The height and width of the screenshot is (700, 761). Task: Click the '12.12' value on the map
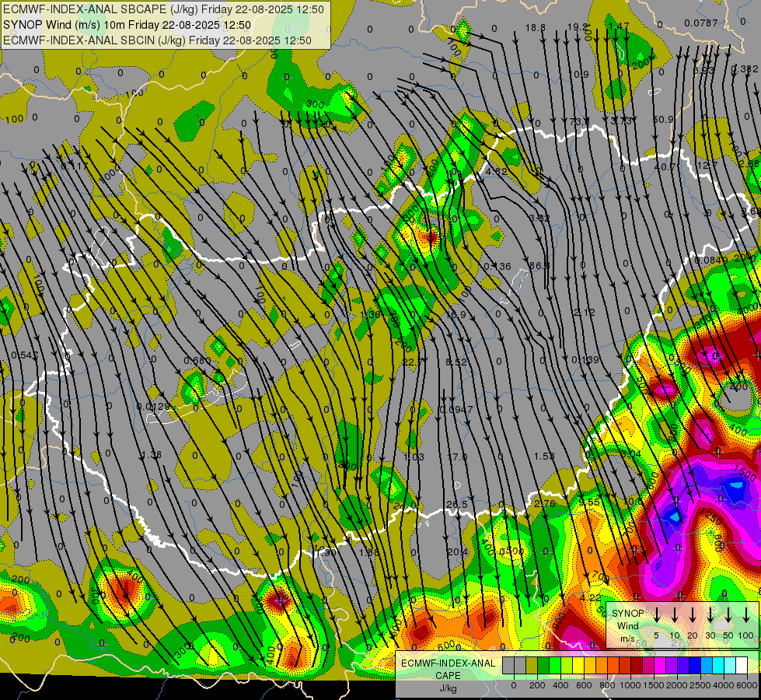pos(583,313)
